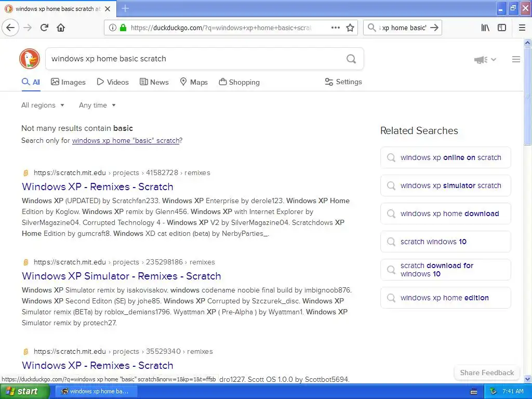
Task: Open the Library bookmarks icon
Action: 485,28
